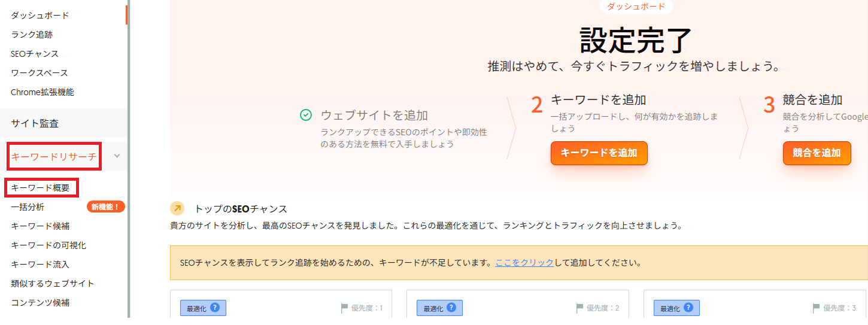Select キーワード概要 in the sidebar
The width and height of the screenshot is (868, 325).
click(x=41, y=187)
